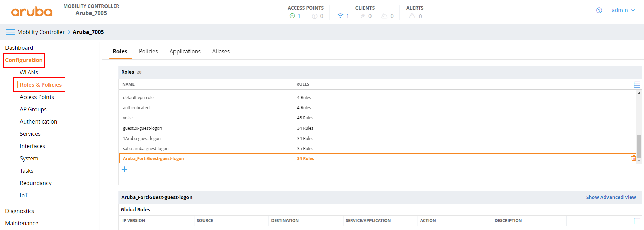Open Global Rules column settings icon
Screen dimensions: 644x230
point(637,221)
